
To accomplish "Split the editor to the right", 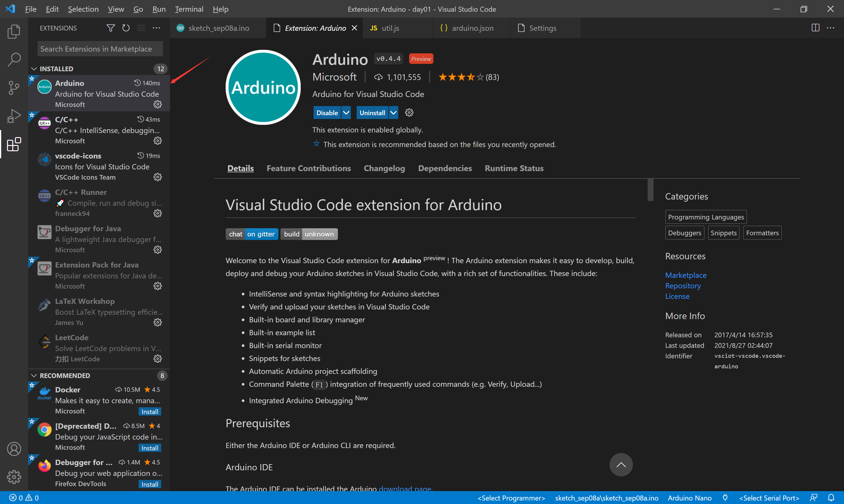I will (x=816, y=28).
